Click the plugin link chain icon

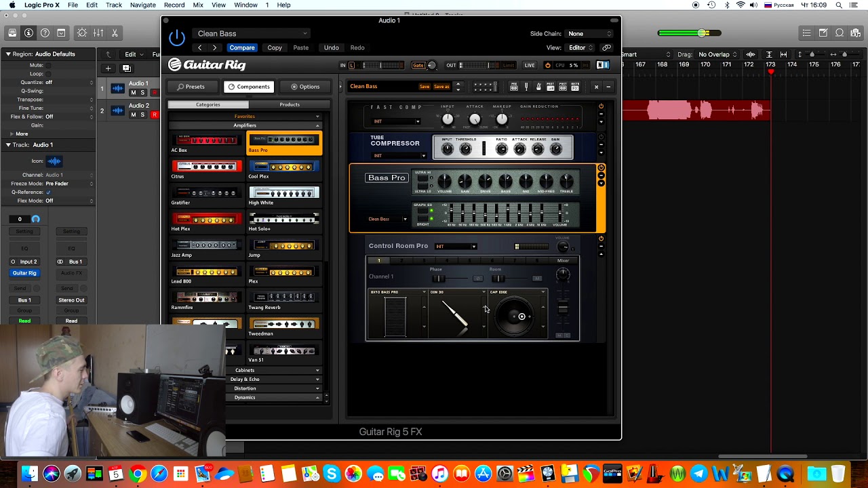click(607, 47)
